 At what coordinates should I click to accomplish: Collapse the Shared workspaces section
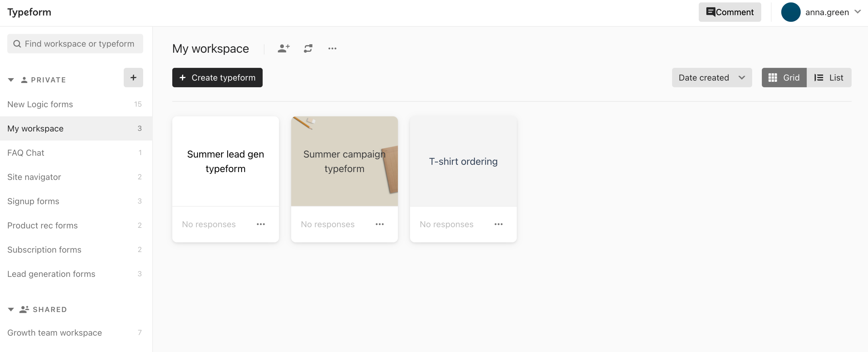(x=11, y=310)
